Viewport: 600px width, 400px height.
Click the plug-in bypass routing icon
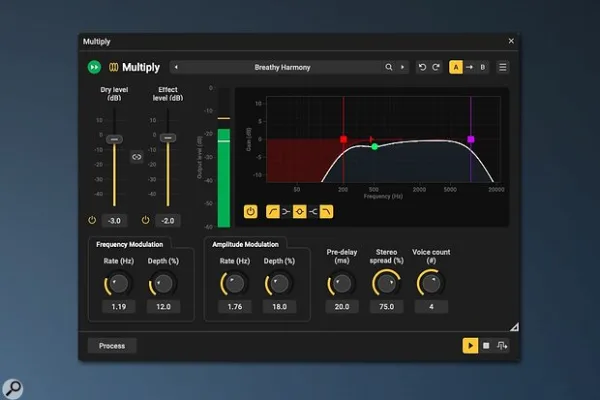point(502,346)
